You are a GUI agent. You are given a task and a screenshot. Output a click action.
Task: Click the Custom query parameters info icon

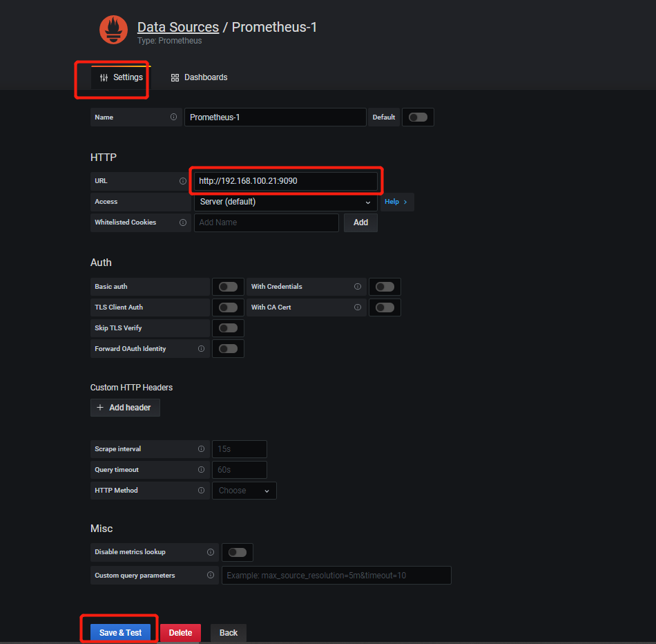tap(211, 576)
